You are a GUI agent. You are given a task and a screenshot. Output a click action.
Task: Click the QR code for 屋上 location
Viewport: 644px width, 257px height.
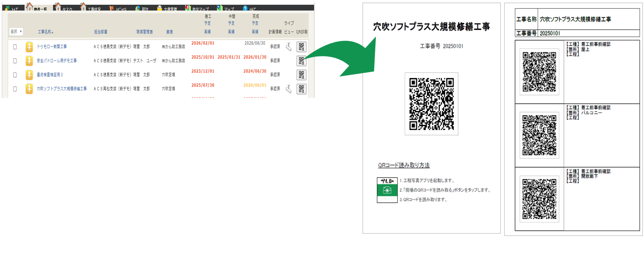pos(539,71)
